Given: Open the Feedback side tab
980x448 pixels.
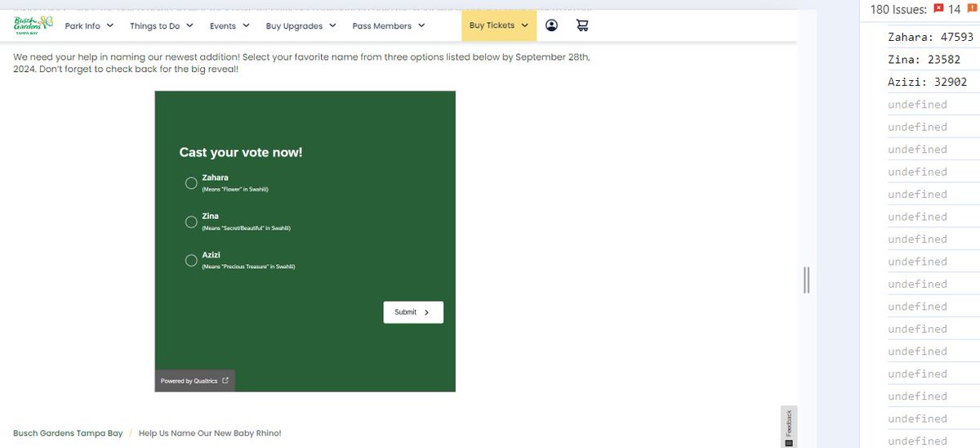Looking at the screenshot, I should pyautogui.click(x=788, y=427).
